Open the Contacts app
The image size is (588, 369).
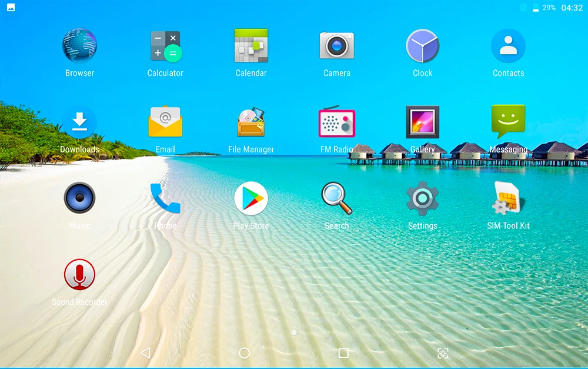click(508, 46)
